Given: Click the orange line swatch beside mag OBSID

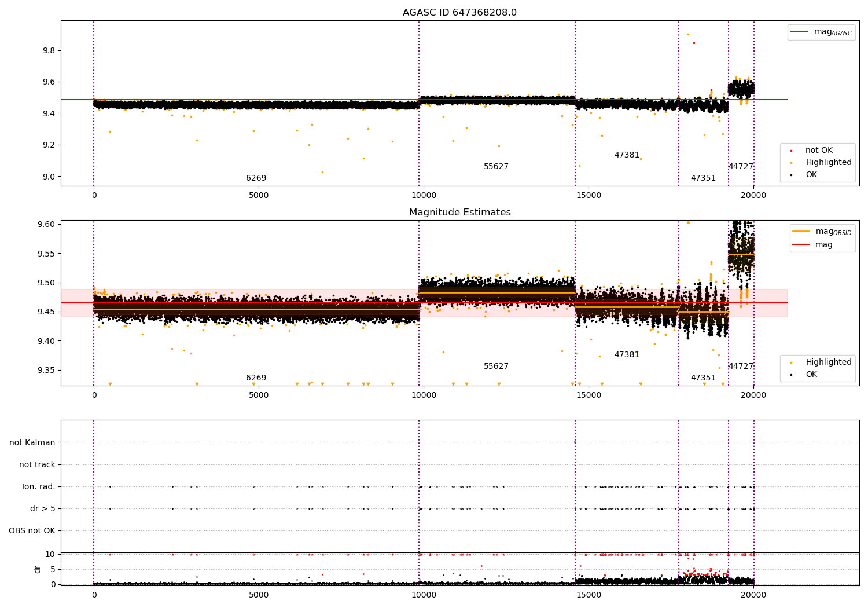Looking at the screenshot, I should point(801,232).
